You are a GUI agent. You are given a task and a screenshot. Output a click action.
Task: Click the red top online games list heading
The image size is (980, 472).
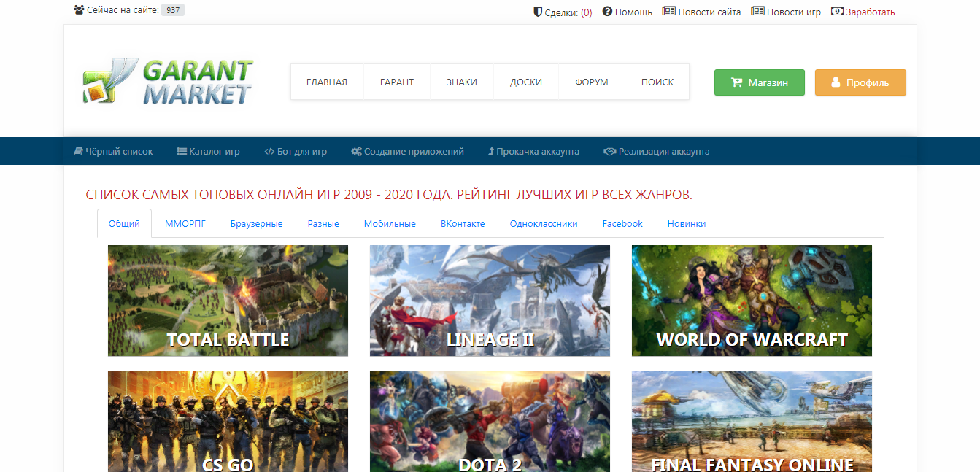389,195
